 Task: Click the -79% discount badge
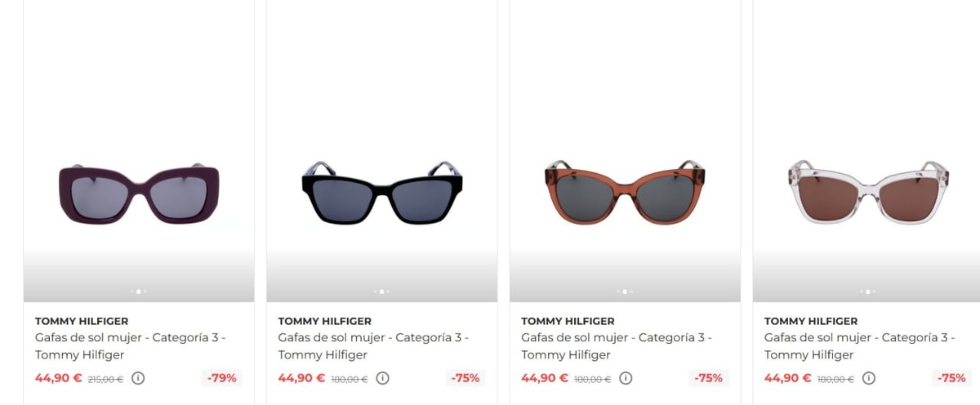click(222, 378)
